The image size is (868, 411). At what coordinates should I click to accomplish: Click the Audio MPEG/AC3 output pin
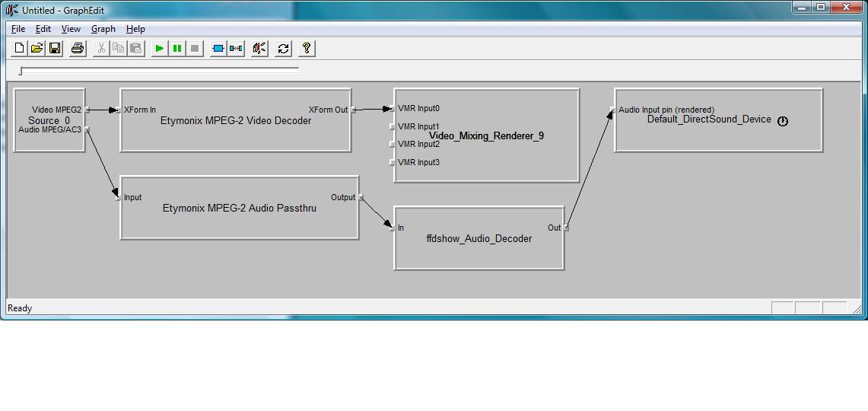[87, 129]
